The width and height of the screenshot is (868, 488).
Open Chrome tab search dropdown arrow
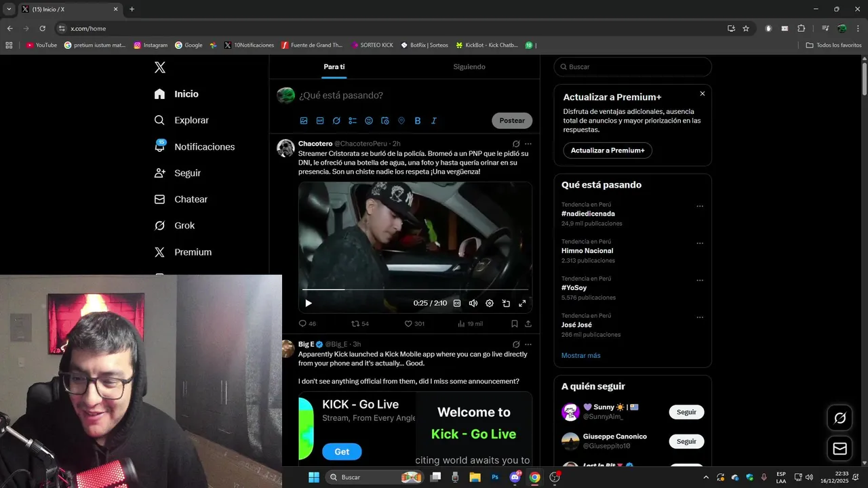[9, 9]
